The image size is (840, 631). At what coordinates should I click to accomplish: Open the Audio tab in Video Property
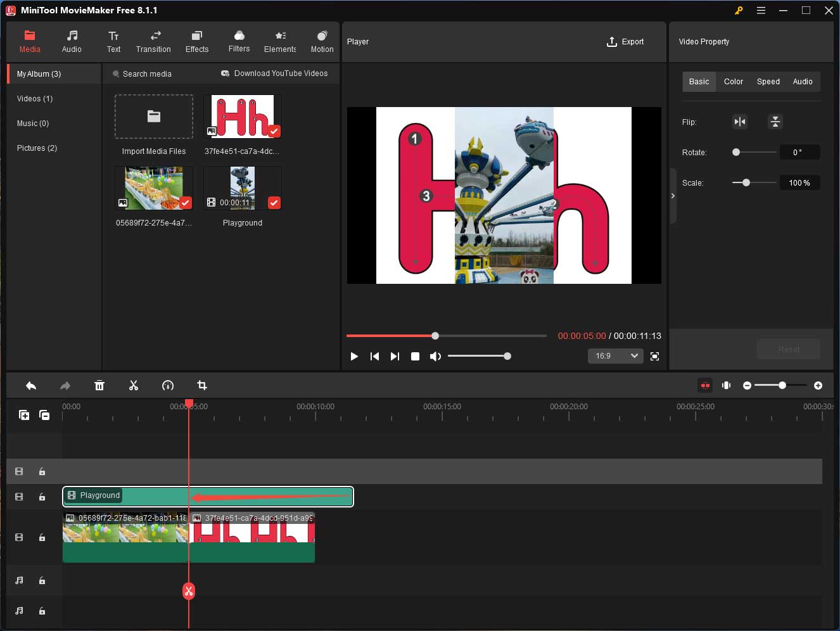point(803,81)
